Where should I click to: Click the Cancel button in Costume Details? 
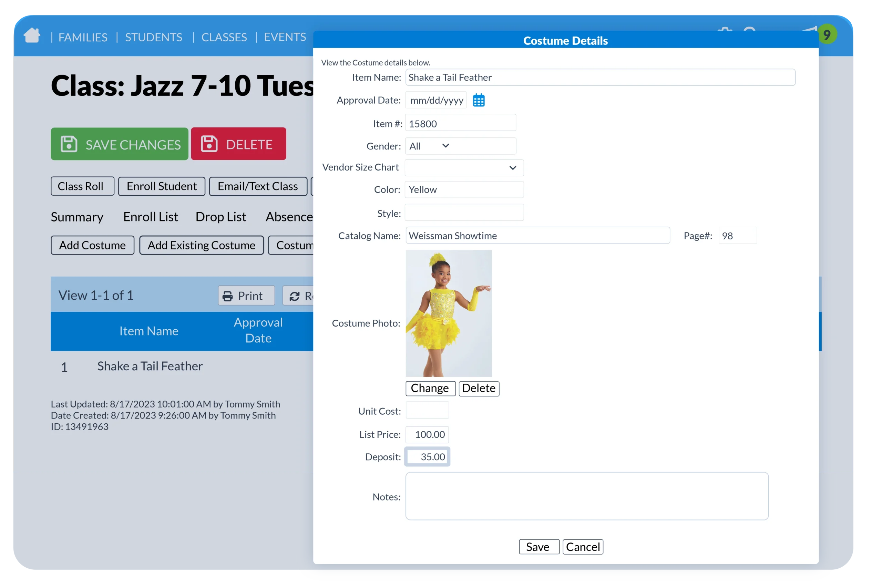coord(582,547)
